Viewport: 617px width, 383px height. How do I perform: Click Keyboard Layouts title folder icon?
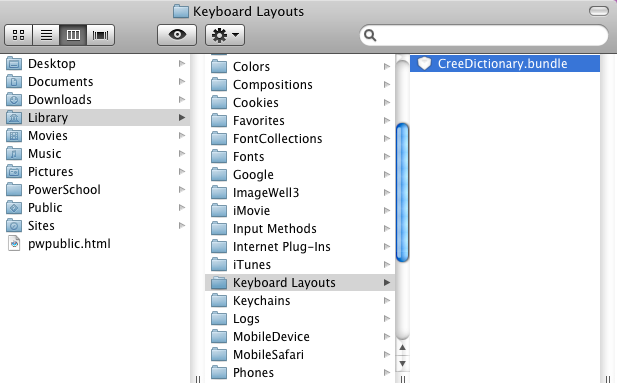181,11
